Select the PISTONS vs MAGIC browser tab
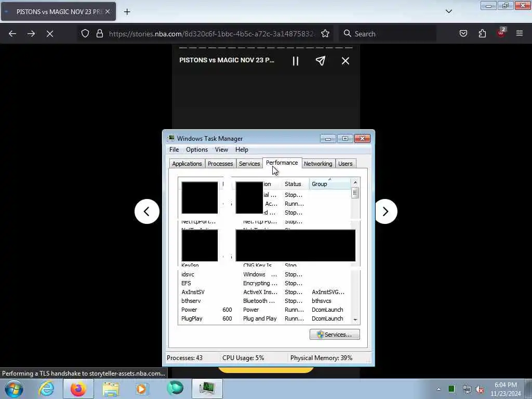 coord(58,11)
